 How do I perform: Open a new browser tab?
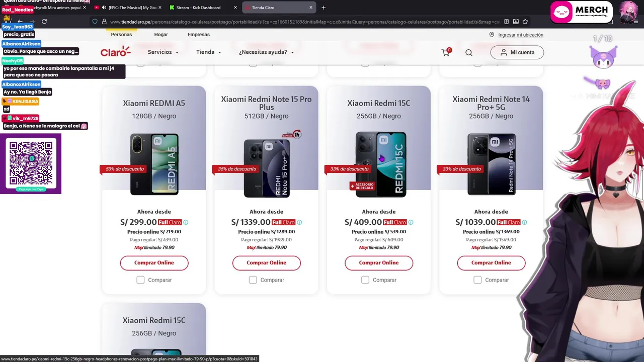click(x=324, y=8)
